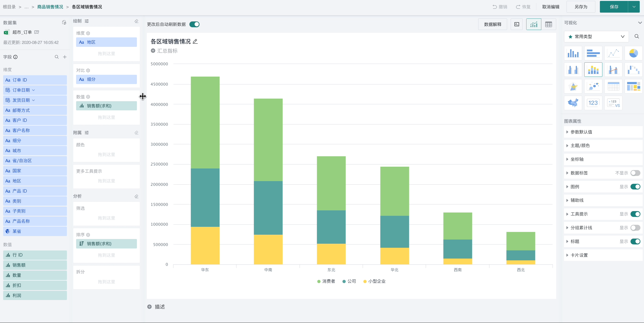Open the dropdown arrow next to 保存
Viewport: 644px width, 323px height.
point(634,7)
